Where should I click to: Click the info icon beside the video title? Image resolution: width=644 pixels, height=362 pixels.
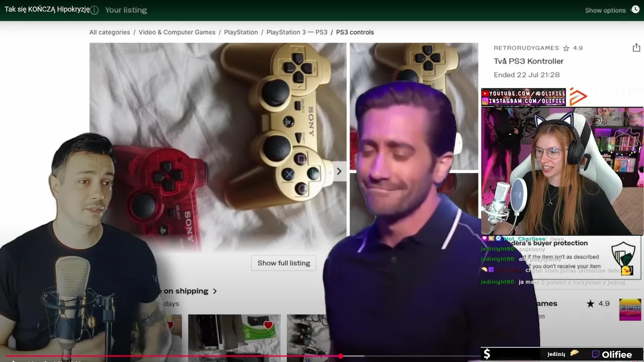[94, 10]
